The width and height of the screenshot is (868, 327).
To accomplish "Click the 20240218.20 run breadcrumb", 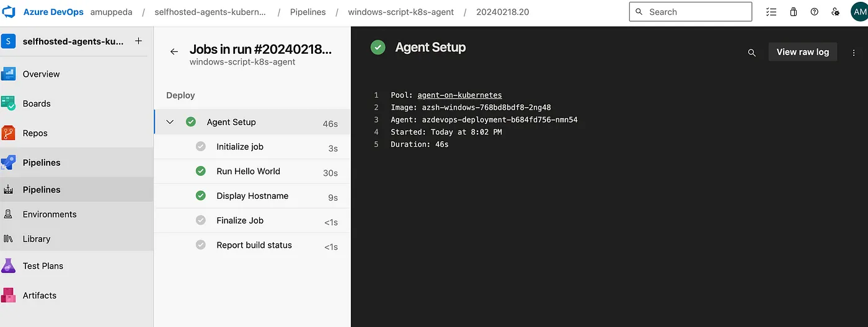I will point(503,12).
